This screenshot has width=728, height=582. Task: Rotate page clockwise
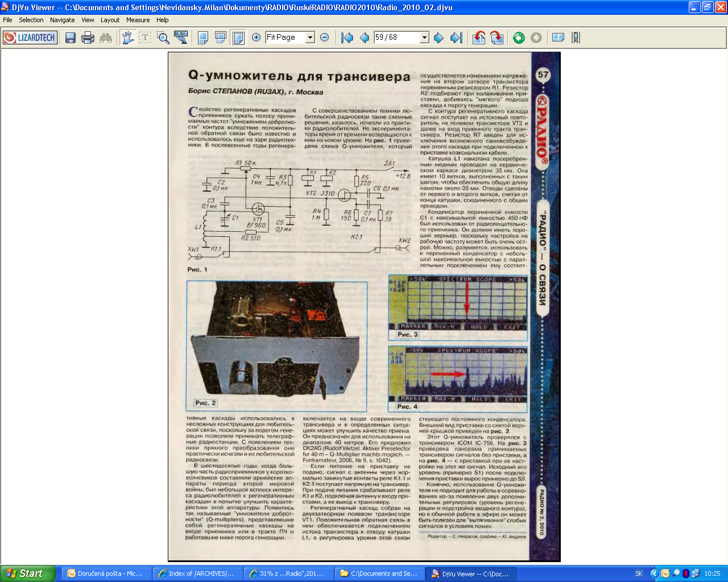pos(497,38)
